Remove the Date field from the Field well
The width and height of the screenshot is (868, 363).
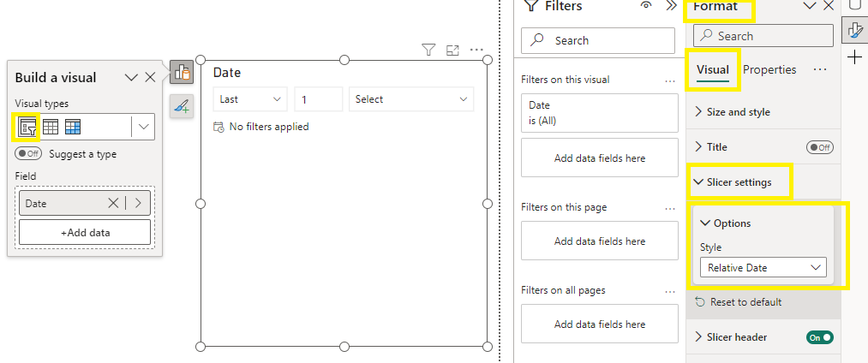pyautogui.click(x=113, y=203)
